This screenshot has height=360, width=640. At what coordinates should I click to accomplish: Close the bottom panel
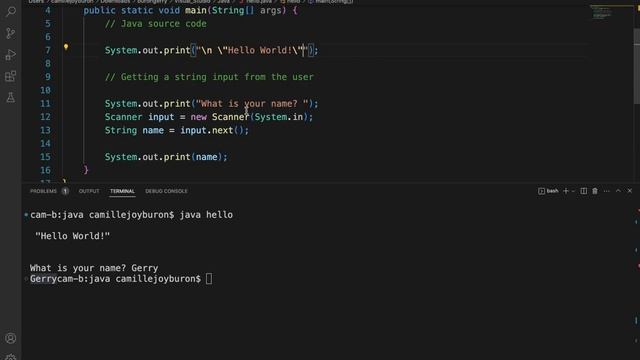pos(630,191)
